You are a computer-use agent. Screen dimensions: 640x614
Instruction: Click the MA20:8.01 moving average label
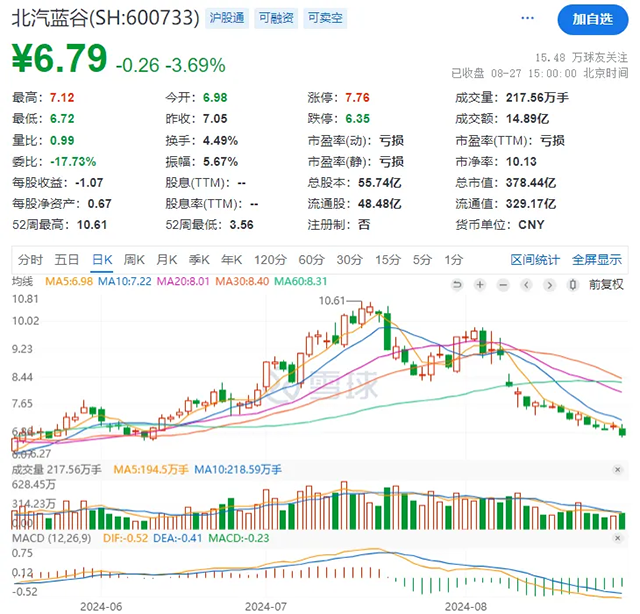[183, 282]
